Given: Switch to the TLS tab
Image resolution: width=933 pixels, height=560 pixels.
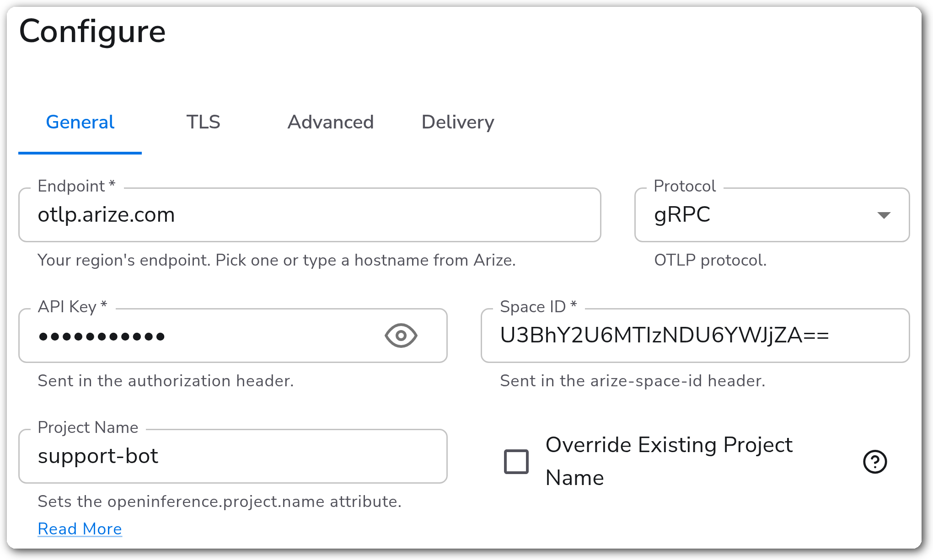Looking at the screenshot, I should 203,122.
